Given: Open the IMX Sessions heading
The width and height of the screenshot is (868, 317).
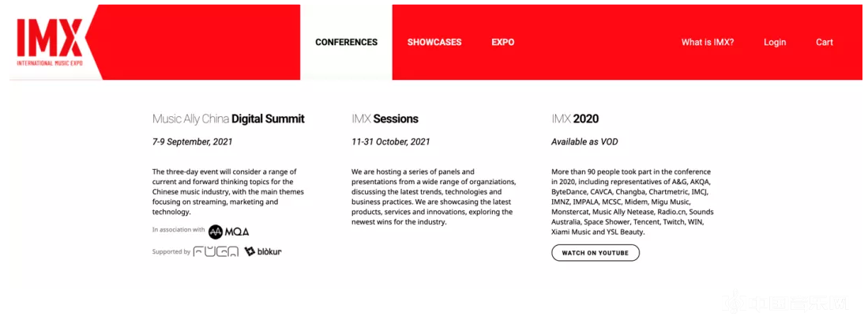Looking at the screenshot, I should point(385,119).
